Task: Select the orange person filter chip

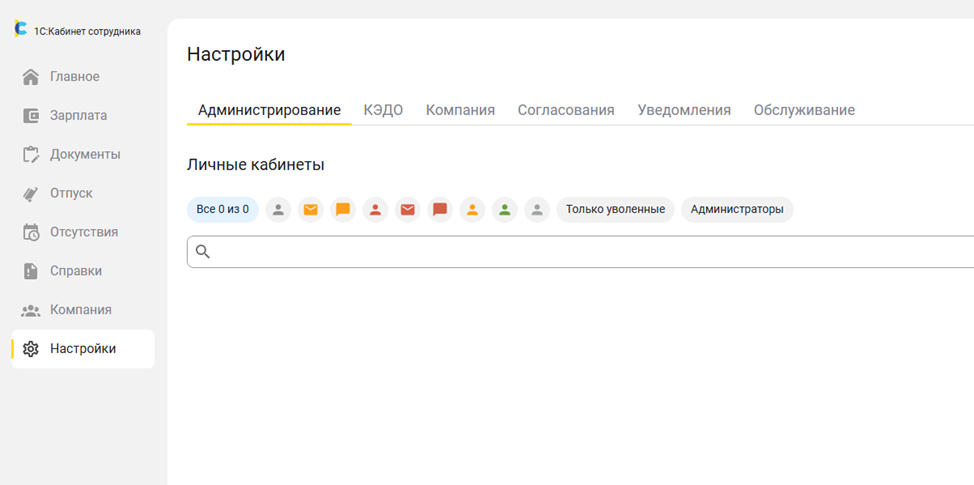Action: pos(473,210)
